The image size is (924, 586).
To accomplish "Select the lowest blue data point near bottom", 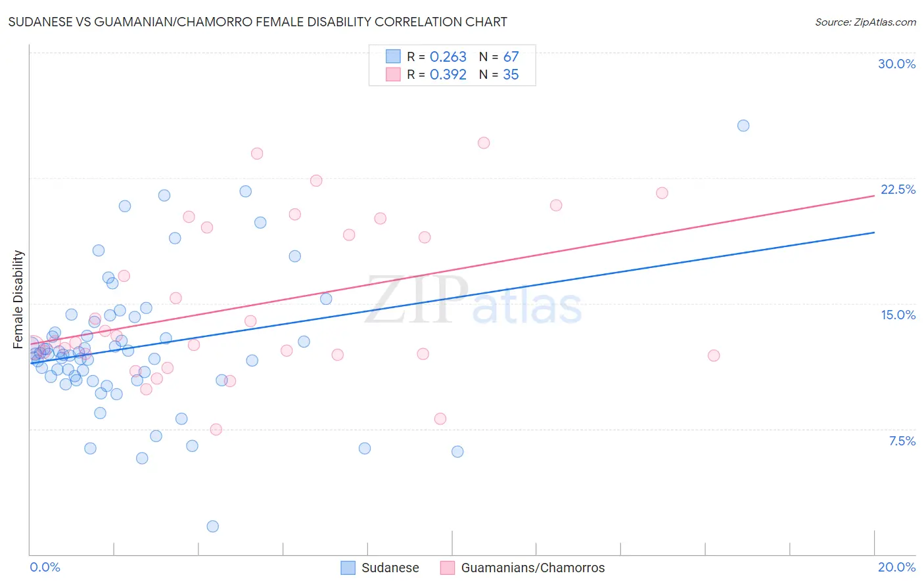I will click(212, 526).
